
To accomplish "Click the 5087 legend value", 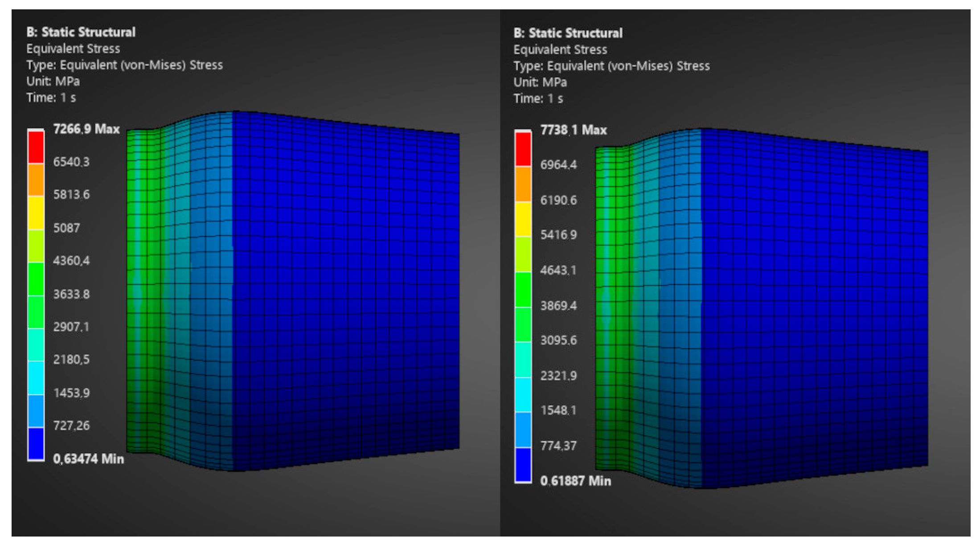I will point(66,228).
